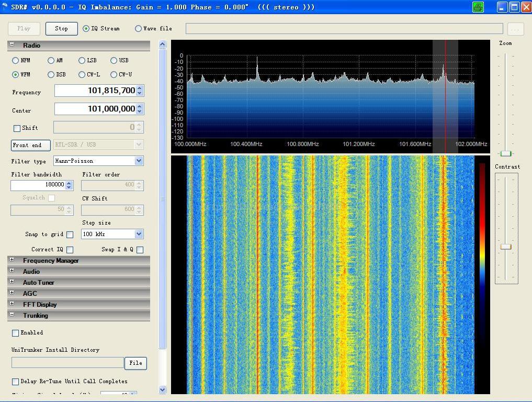Click the left panel scroll-down arrow

point(163,390)
